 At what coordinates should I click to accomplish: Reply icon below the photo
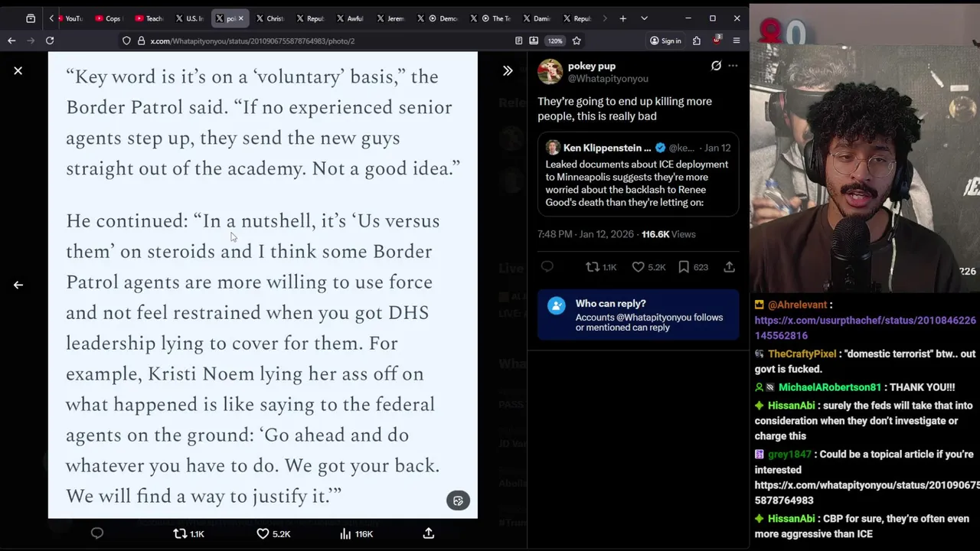click(97, 533)
